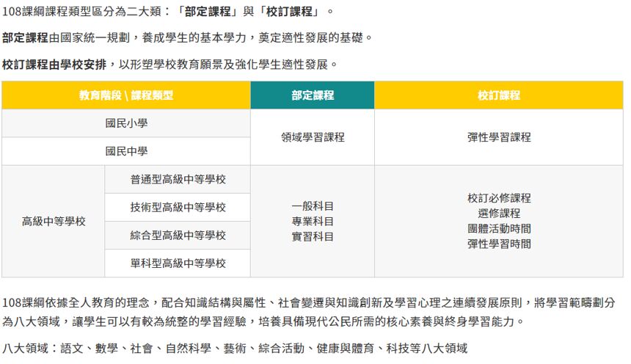
Task: Select the 教育階段 \ 課程類型 header cell
Action: pos(126,95)
